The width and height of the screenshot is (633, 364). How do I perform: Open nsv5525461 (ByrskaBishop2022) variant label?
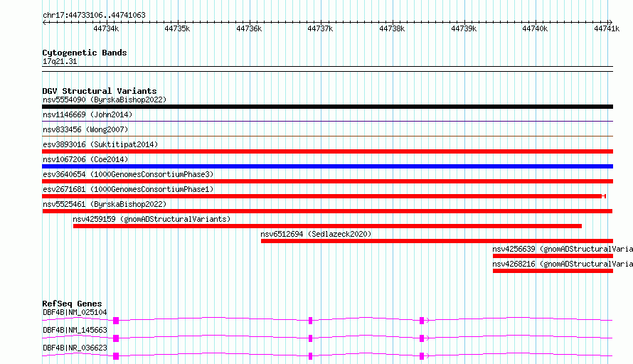pyautogui.click(x=105, y=204)
